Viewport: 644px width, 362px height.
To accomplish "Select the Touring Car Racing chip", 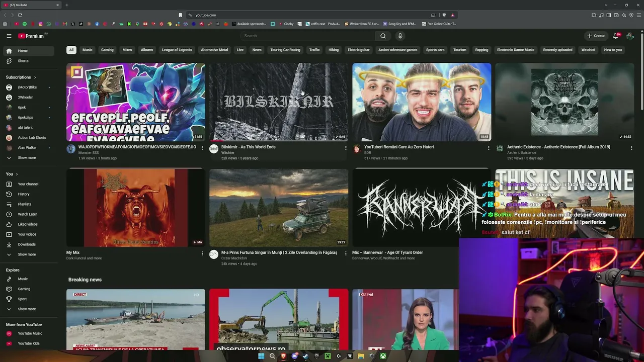I will tap(285, 50).
